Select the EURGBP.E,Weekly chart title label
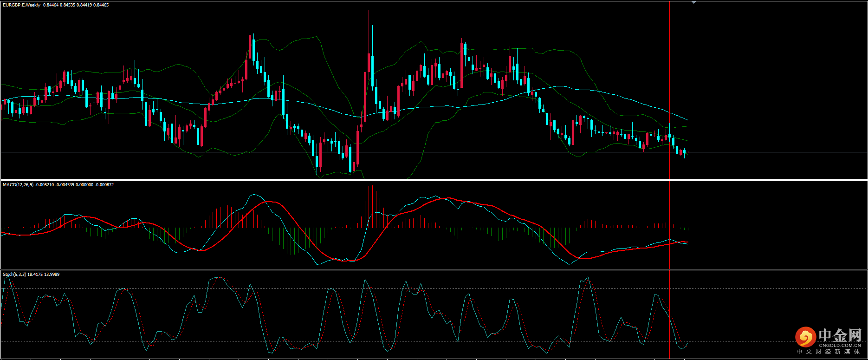This screenshot has width=868, height=360. click(x=22, y=5)
